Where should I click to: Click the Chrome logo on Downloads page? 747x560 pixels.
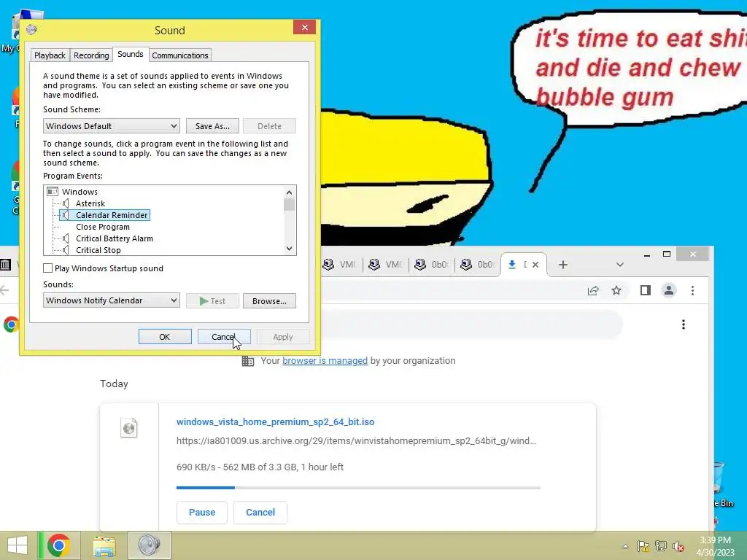pyautogui.click(x=10, y=324)
